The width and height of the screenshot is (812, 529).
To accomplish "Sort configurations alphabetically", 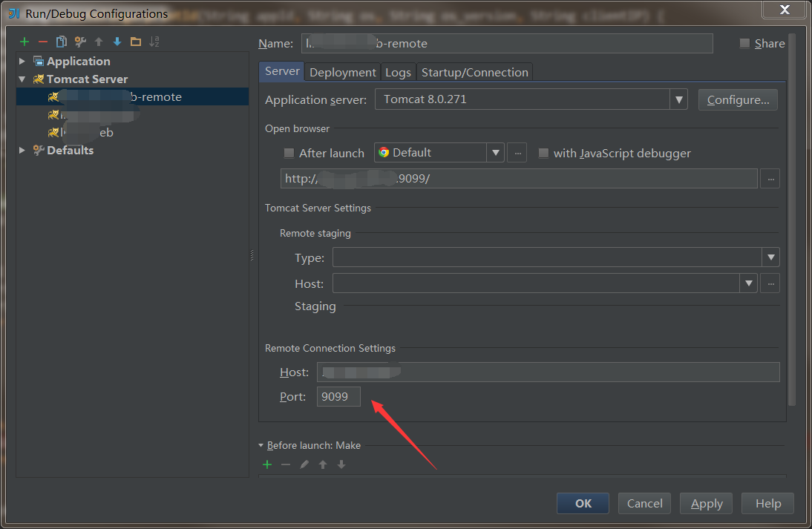I will (x=154, y=42).
